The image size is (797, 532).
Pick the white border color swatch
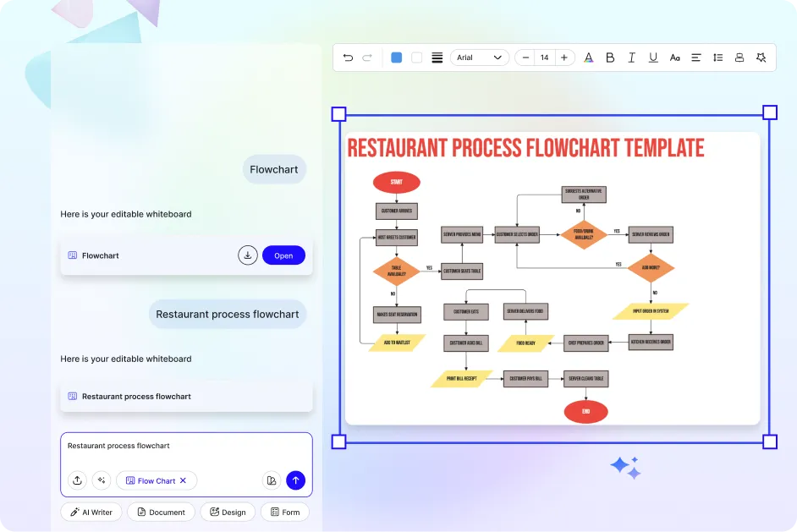[417, 58]
